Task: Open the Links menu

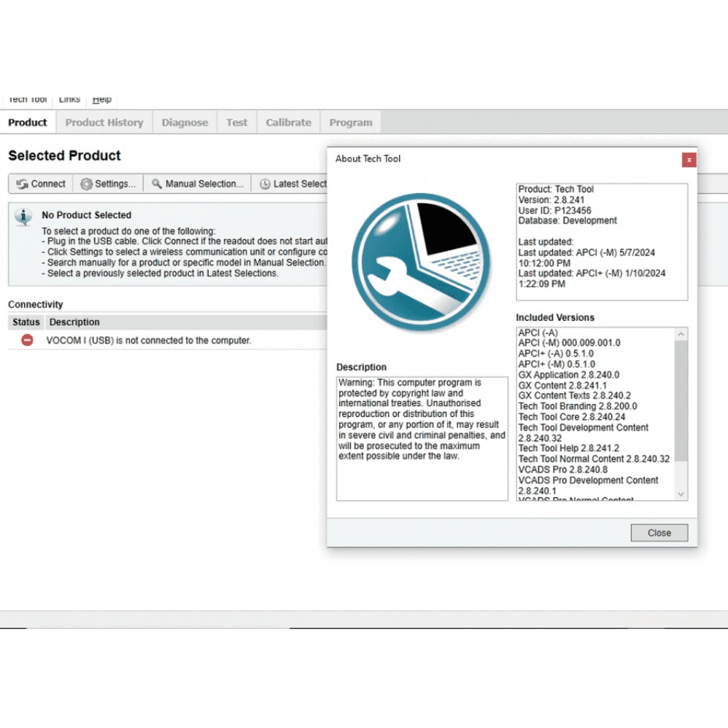Action: (x=69, y=99)
